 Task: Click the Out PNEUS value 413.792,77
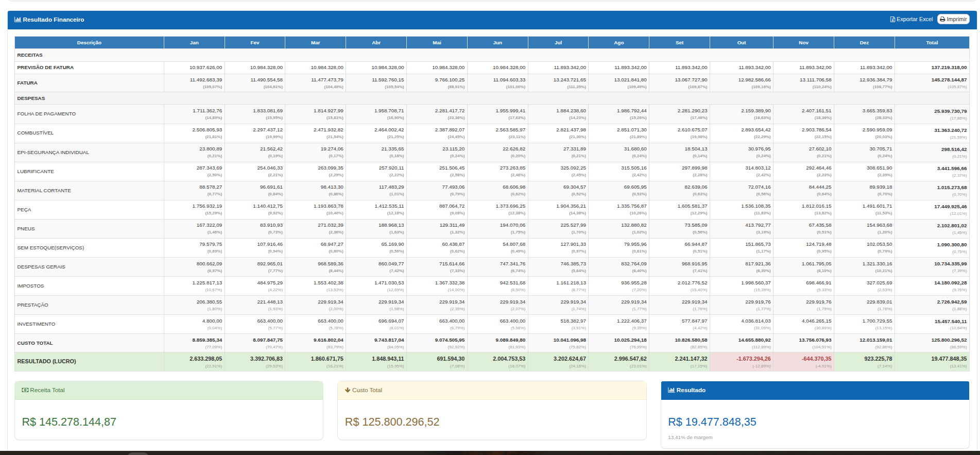pos(758,225)
